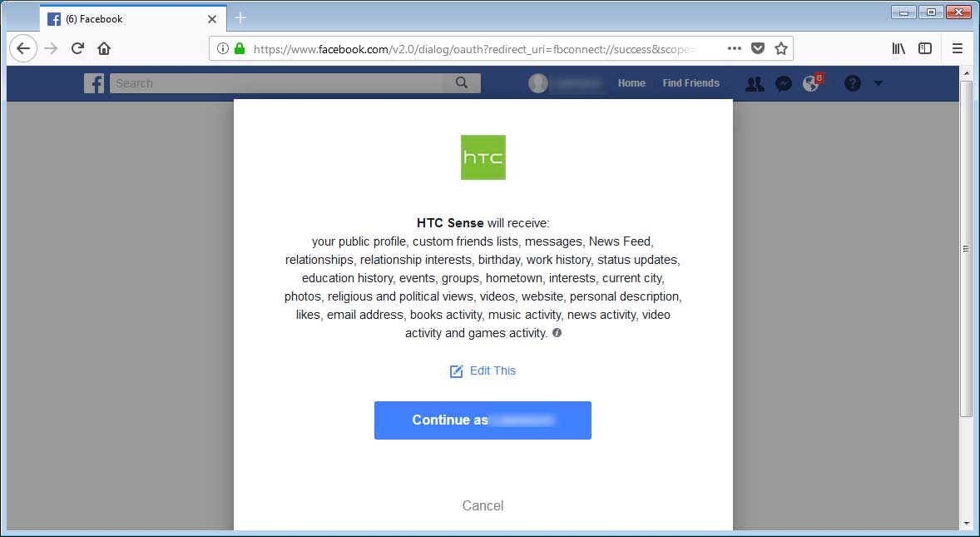Click the green secure padlock icon
Image resolution: width=980 pixels, height=537 pixels.
click(240, 48)
